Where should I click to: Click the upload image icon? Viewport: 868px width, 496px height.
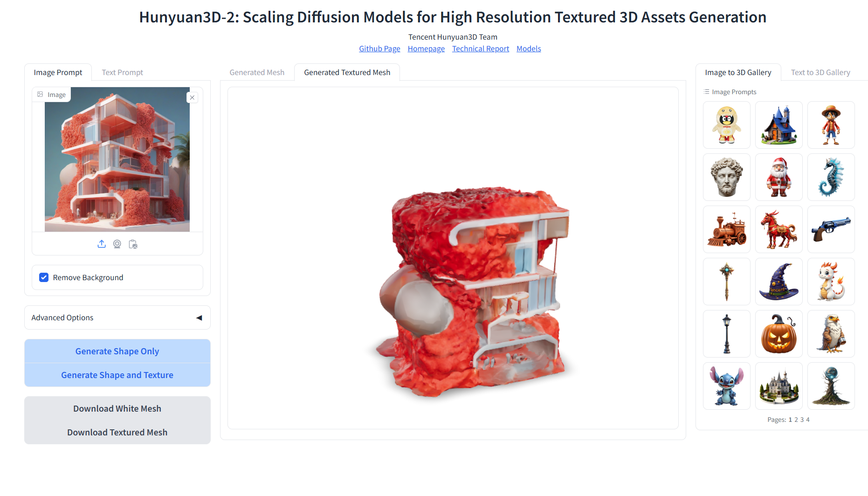[102, 244]
